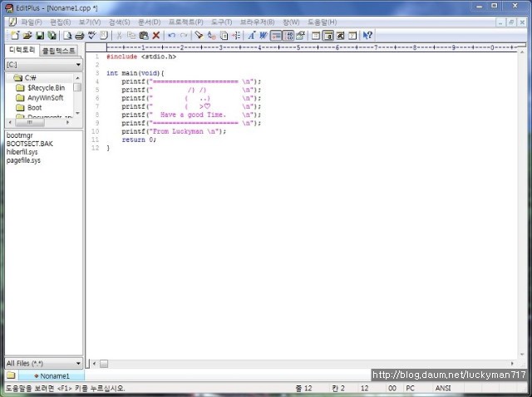Click the editor horizontal scrollbar thumb
Screen dimensions: 532x397
point(104,364)
